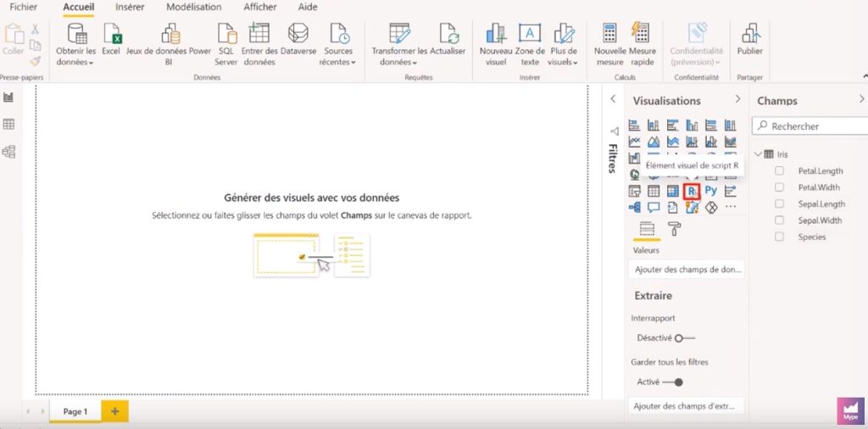Image resolution: width=868 pixels, height=429 pixels.
Task: Click the Publier button
Action: pos(750,39)
